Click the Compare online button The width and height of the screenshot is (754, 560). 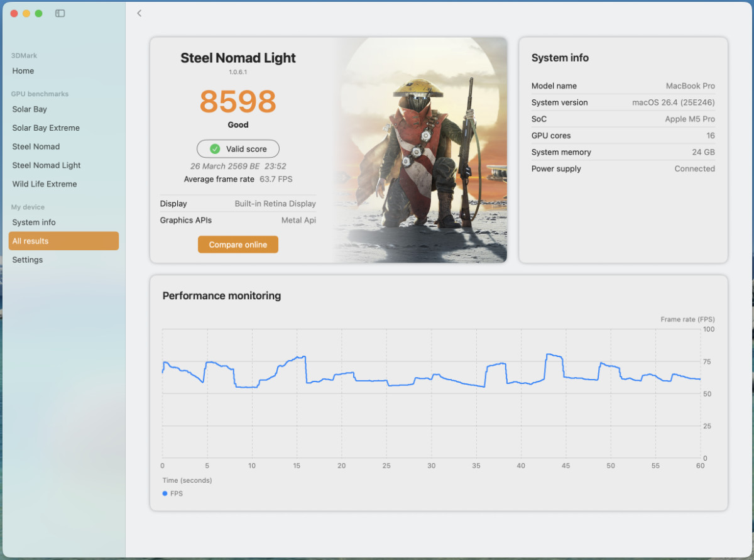238,244
